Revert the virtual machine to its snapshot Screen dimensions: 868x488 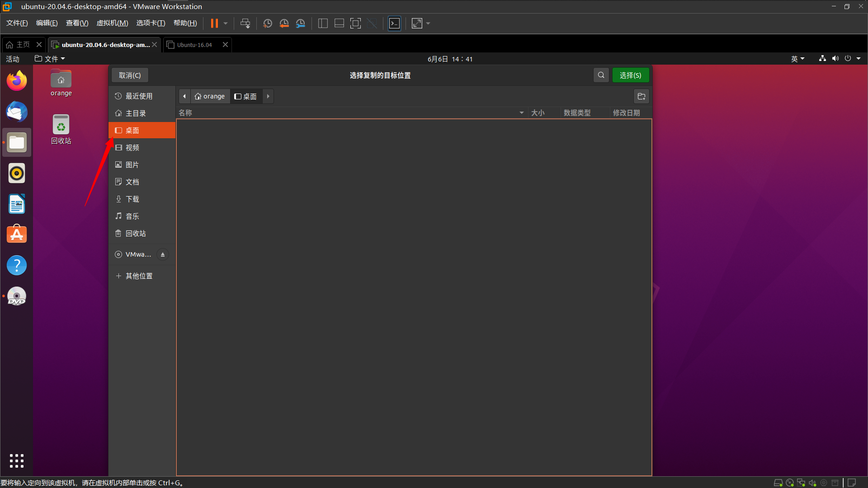click(284, 23)
